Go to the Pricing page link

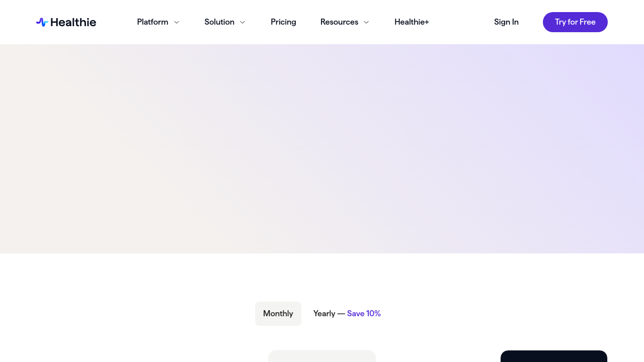point(283,22)
